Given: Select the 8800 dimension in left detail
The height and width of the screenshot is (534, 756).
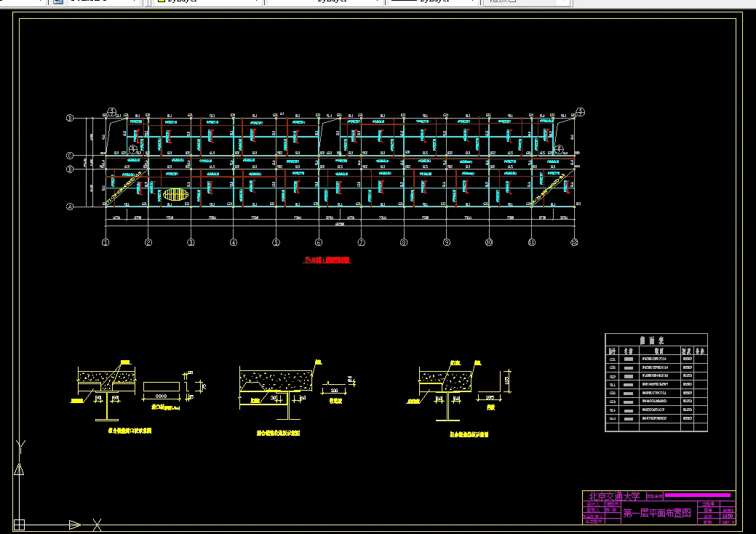Looking at the screenshot, I should coord(161,396).
